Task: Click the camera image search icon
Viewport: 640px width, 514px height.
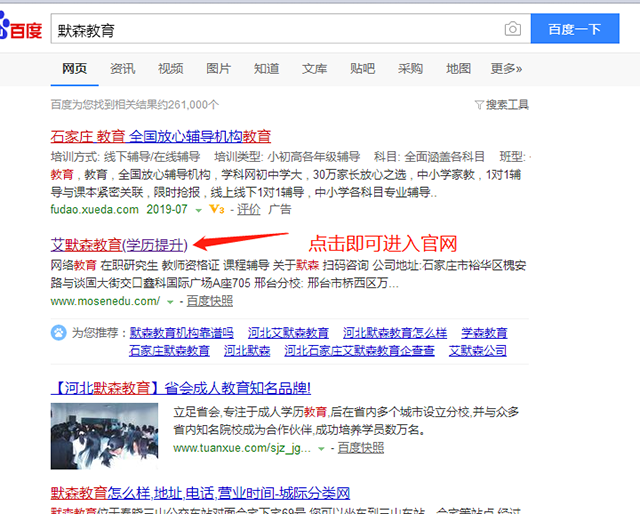Action: tap(512, 29)
